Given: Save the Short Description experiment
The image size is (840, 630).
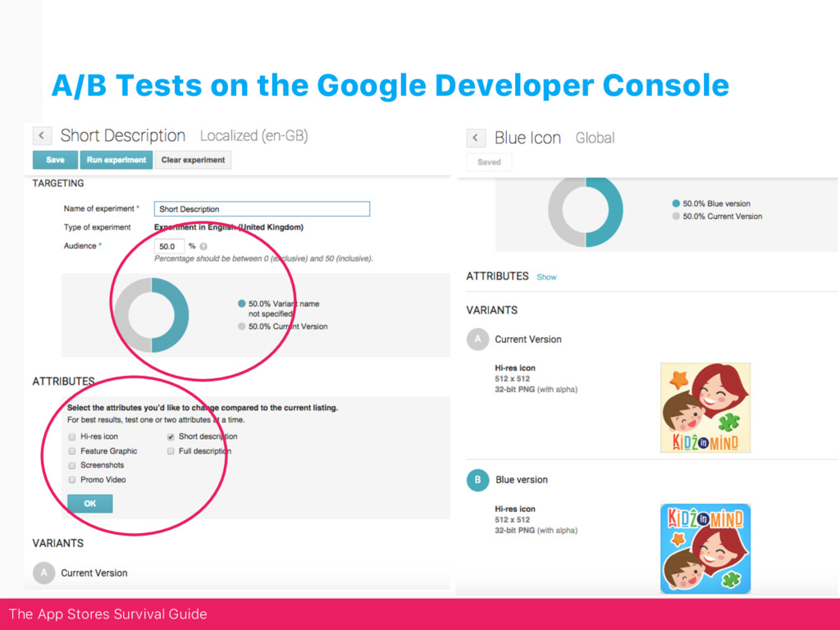Looking at the screenshot, I should pyautogui.click(x=55, y=160).
